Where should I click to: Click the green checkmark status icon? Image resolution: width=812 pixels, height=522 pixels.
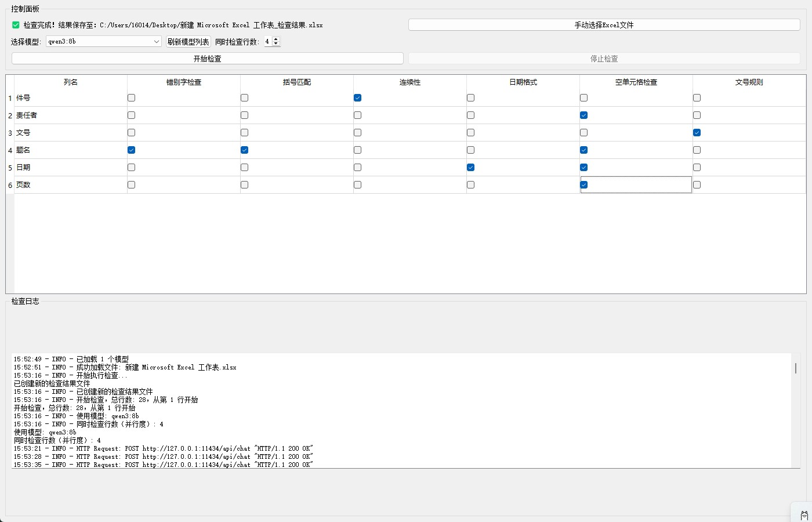point(16,25)
